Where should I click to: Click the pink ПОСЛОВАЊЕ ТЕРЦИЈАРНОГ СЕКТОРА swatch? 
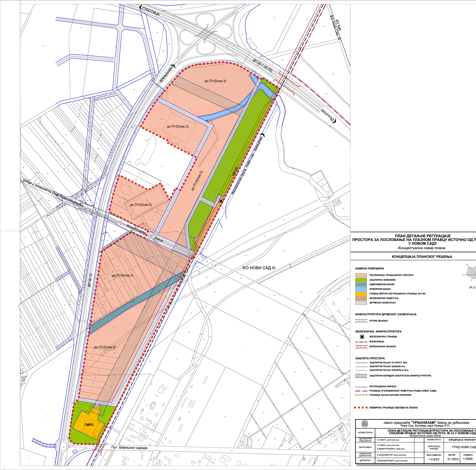pos(361,275)
